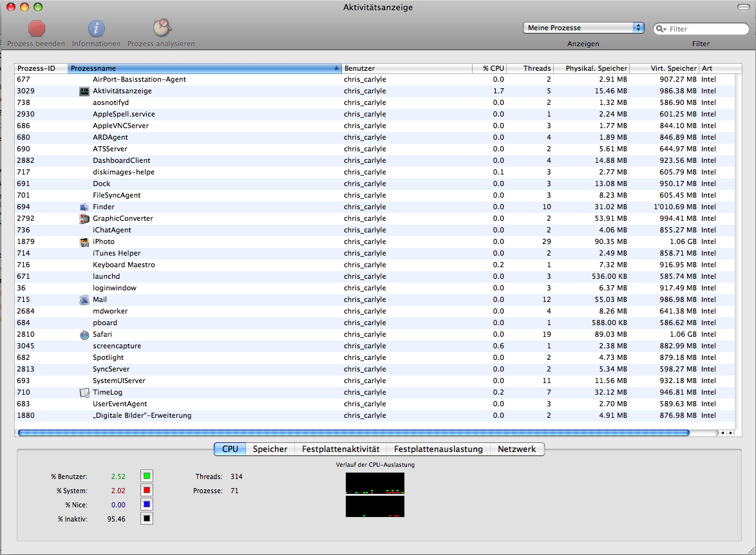Select the SyncServer process
756x555 pixels.
375,370
